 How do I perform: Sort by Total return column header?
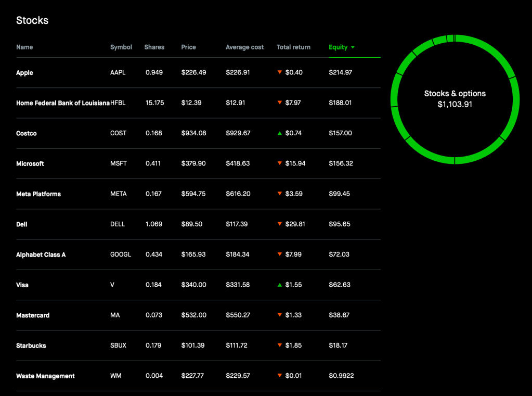pos(293,47)
